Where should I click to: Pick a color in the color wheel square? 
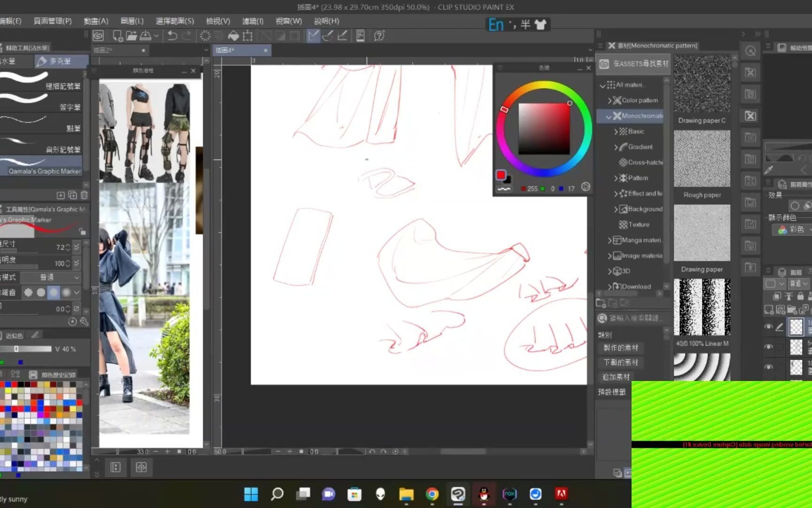[544, 129]
